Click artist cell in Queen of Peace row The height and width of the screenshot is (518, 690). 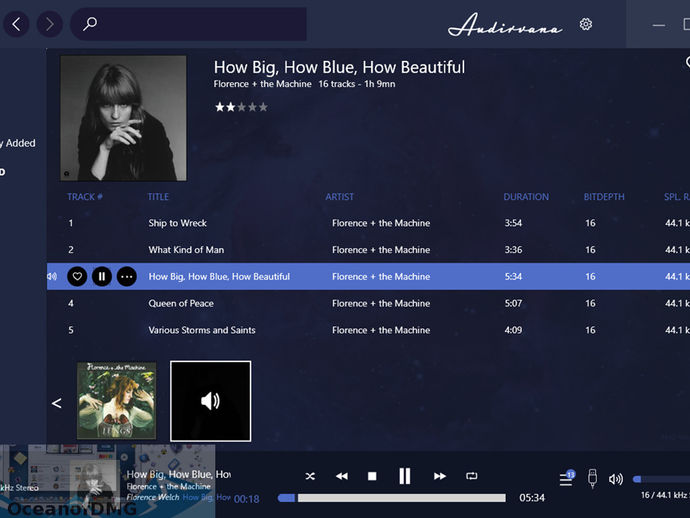pos(381,303)
